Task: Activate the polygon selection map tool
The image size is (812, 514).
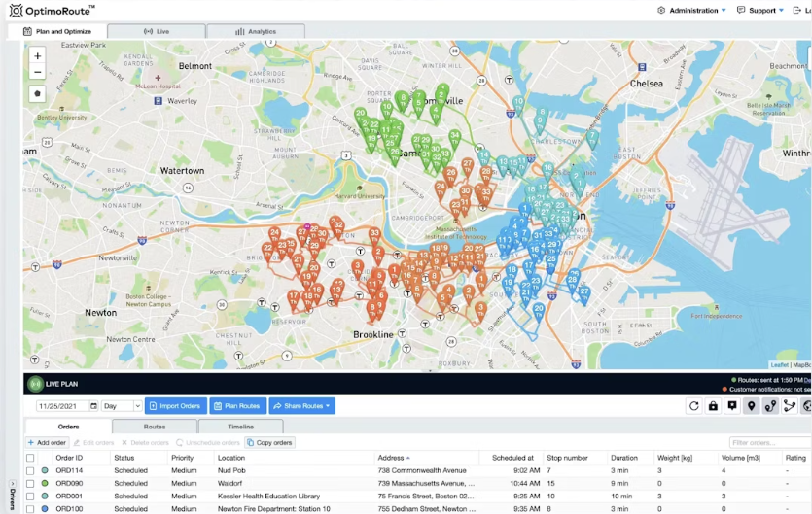Action: [x=37, y=93]
